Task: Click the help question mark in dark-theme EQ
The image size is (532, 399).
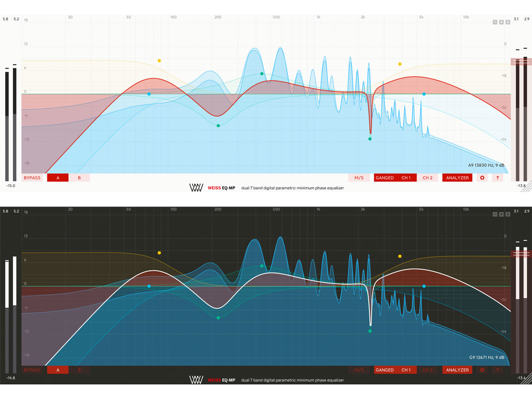Action: pyautogui.click(x=497, y=370)
